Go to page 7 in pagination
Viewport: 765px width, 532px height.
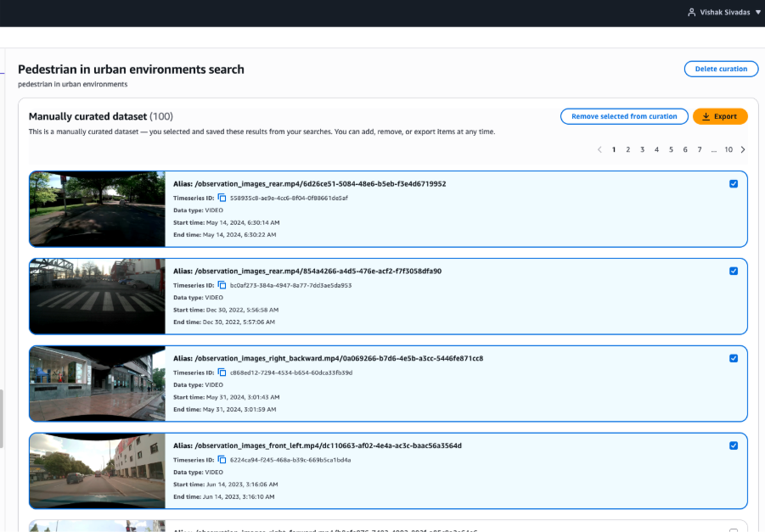point(700,149)
